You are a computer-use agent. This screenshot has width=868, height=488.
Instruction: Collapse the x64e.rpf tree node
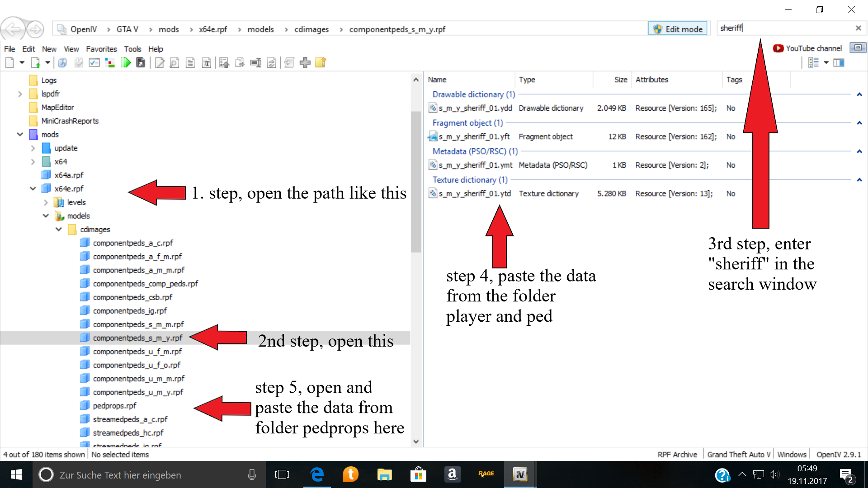click(33, 188)
